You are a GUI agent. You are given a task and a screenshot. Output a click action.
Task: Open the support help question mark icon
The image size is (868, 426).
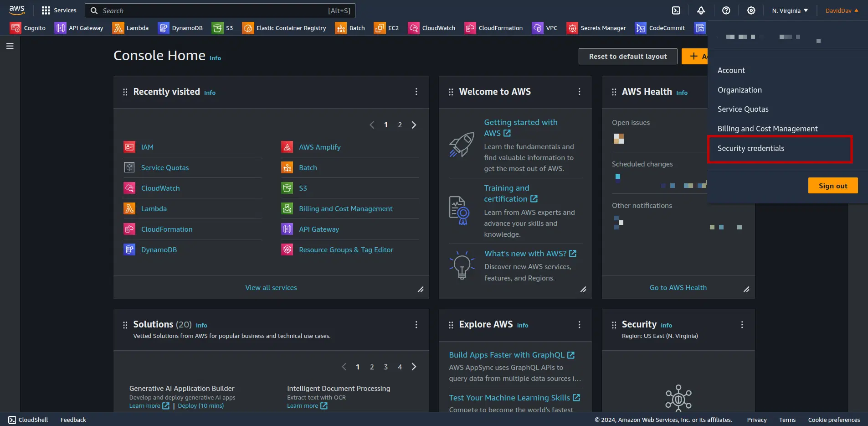coord(726,10)
